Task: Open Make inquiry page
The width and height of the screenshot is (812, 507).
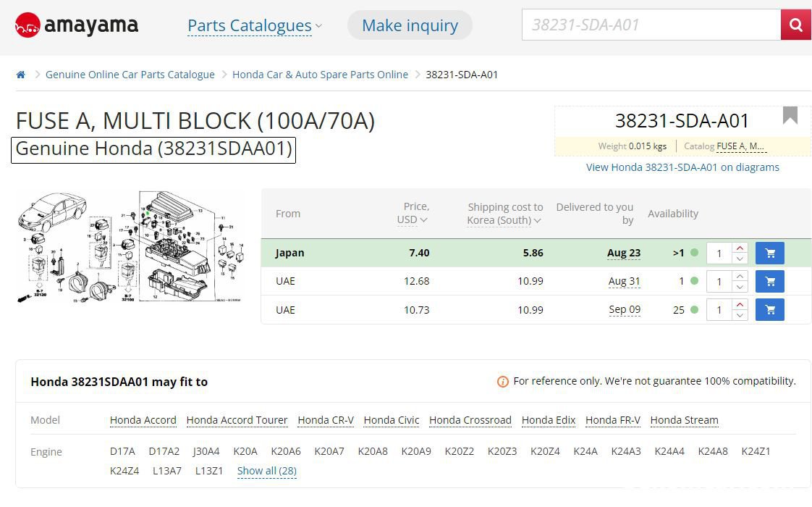Action: pos(410,25)
